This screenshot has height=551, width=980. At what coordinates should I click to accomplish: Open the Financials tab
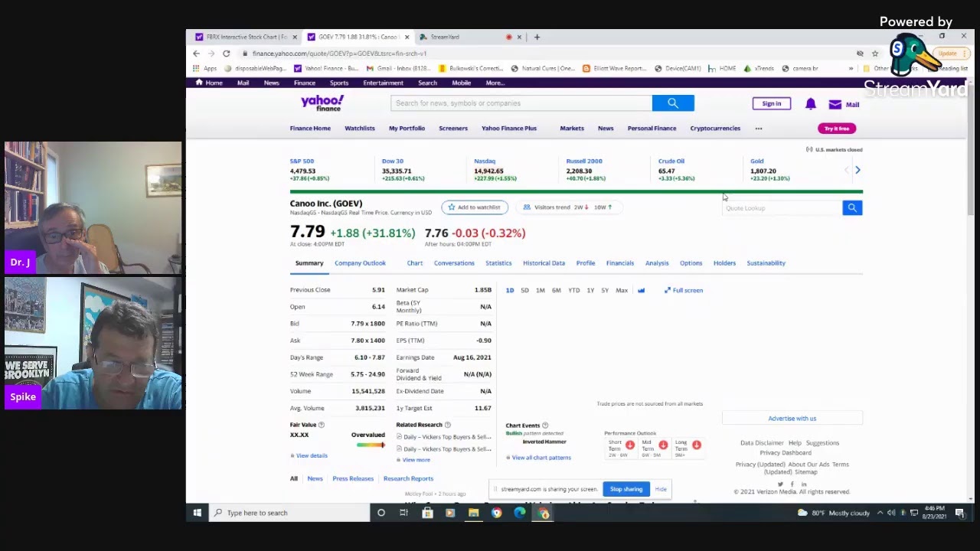(620, 263)
